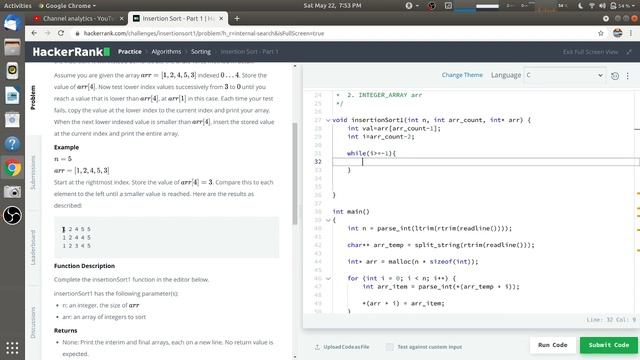Open OBS Studio from the dock
This screenshot has width=640, height=360.
[12, 216]
